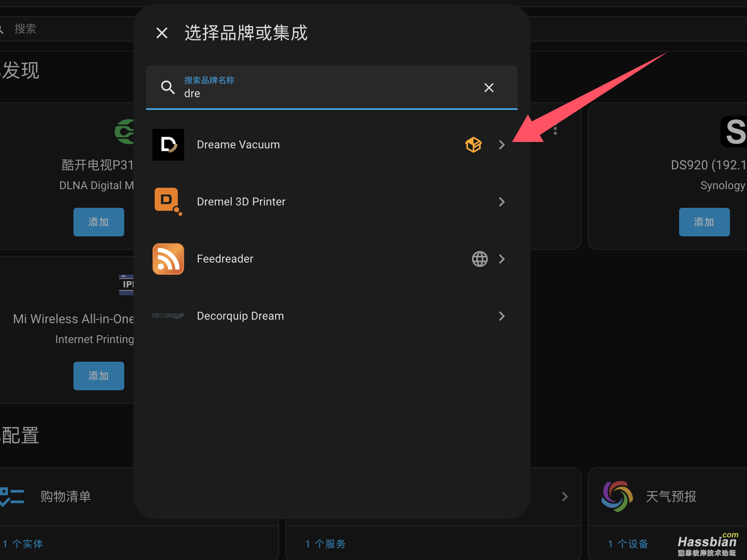Screen dimensions: 747x560
Task: Click the IPP printer logo icon
Action: (x=126, y=285)
